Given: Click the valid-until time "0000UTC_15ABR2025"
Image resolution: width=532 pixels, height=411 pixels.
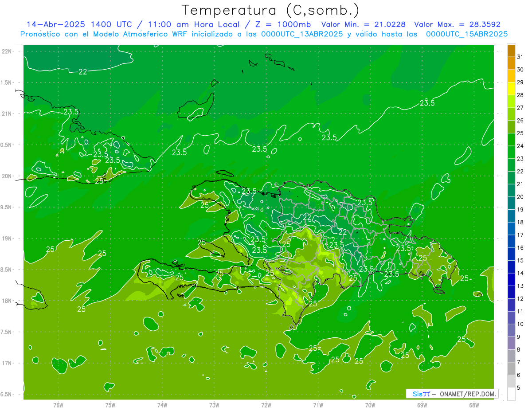Looking at the screenshot, I should (x=466, y=34).
